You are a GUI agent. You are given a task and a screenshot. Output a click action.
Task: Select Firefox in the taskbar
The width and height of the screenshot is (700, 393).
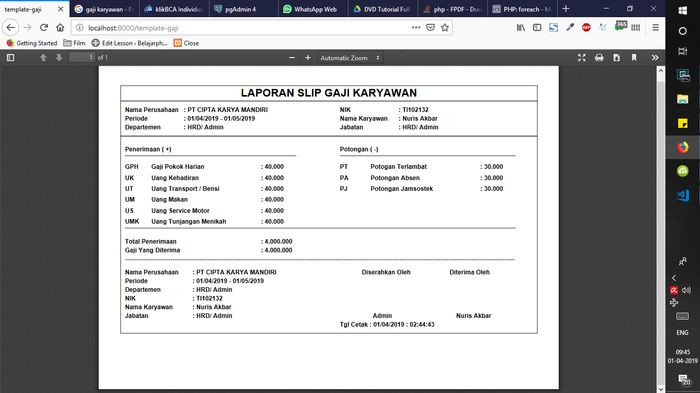683,147
